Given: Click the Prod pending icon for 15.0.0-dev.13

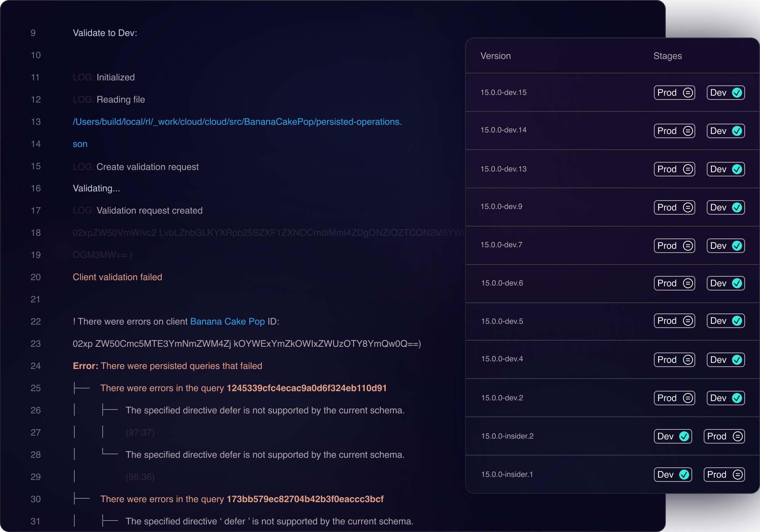Looking at the screenshot, I should point(688,169).
